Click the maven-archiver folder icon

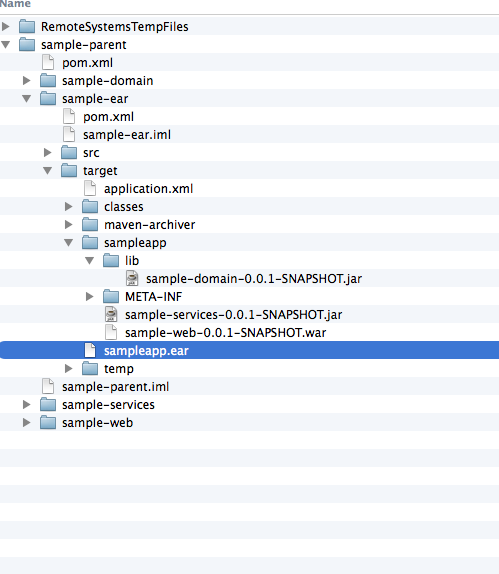pyautogui.click(x=90, y=224)
